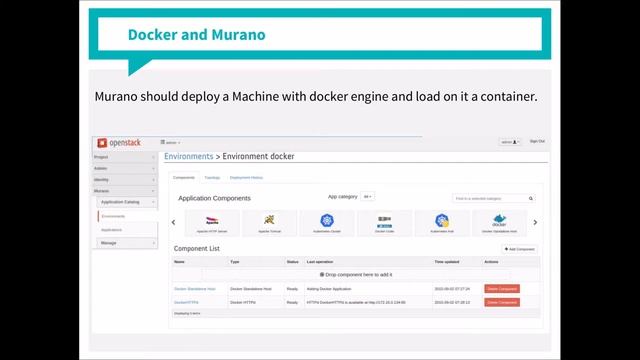
Task: Click the search magnifier icon
Action: pos(531,198)
